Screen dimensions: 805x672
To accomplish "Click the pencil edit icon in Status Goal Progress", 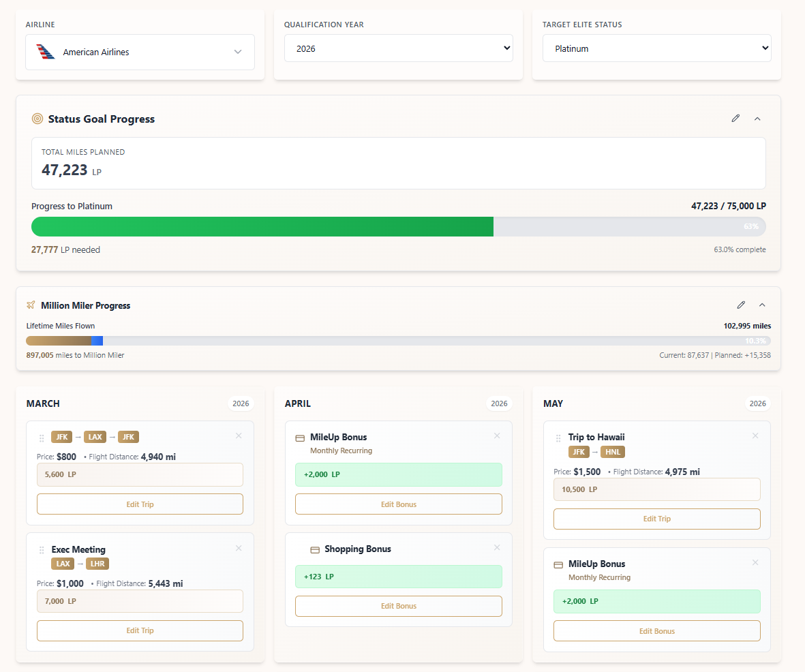I will pos(735,119).
